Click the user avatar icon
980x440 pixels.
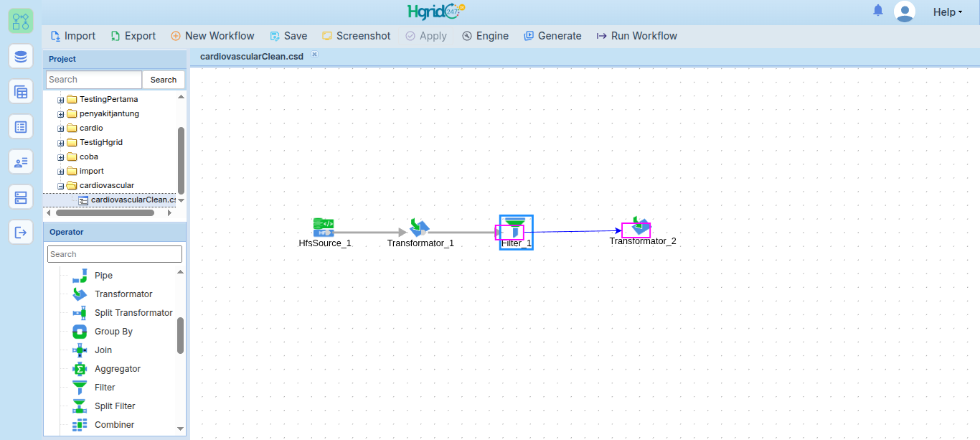pyautogui.click(x=905, y=11)
